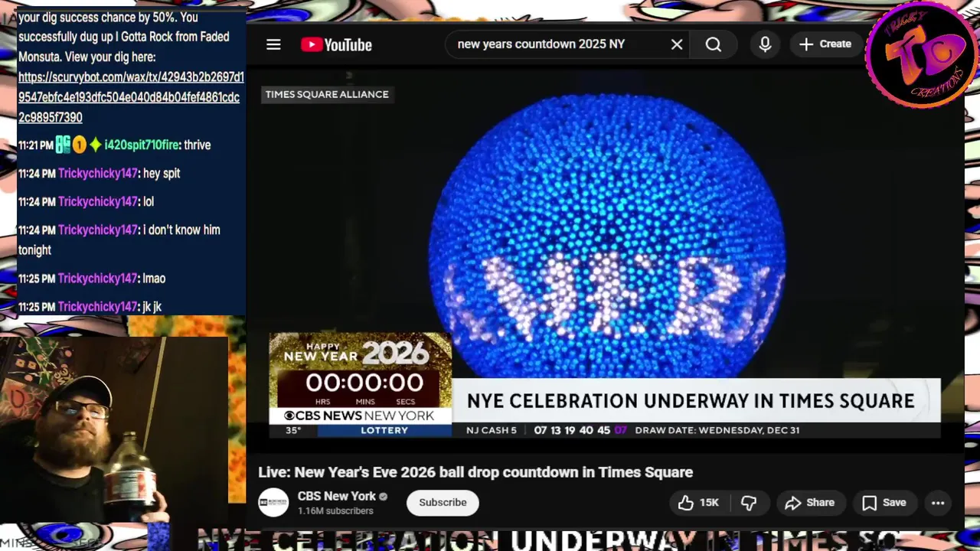This screenshot has width=980, height=551.
Task: Click the Times Square Alliance label
Action: [327, 94]
